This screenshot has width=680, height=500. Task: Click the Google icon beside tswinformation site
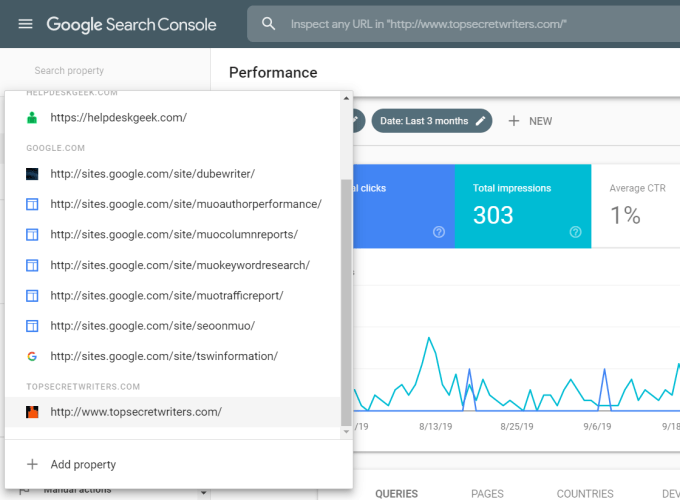[32, 356]
